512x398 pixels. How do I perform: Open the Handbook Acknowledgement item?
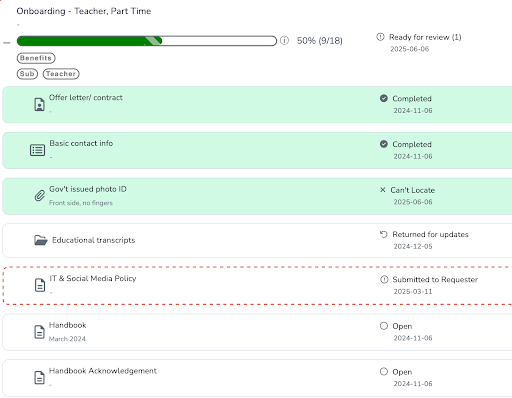pos(257,378)
